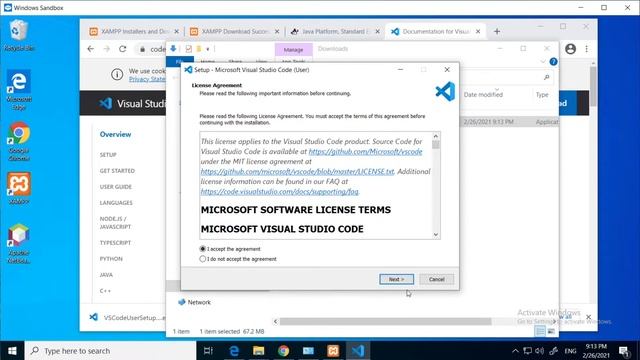Open the File tab in File Explorer

[180, 61]
